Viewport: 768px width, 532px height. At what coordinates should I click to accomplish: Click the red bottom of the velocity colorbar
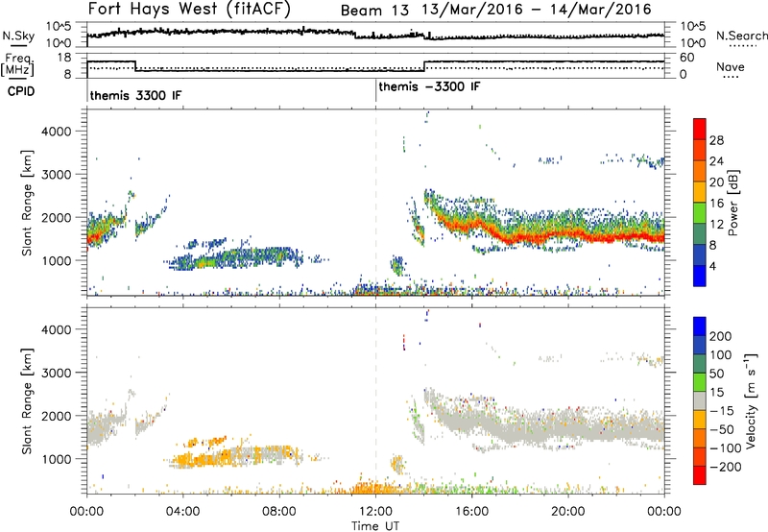pos(700,475)
